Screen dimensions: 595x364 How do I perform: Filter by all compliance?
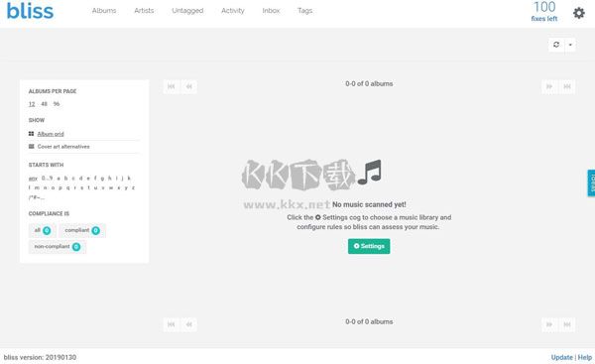pos(42,230)
